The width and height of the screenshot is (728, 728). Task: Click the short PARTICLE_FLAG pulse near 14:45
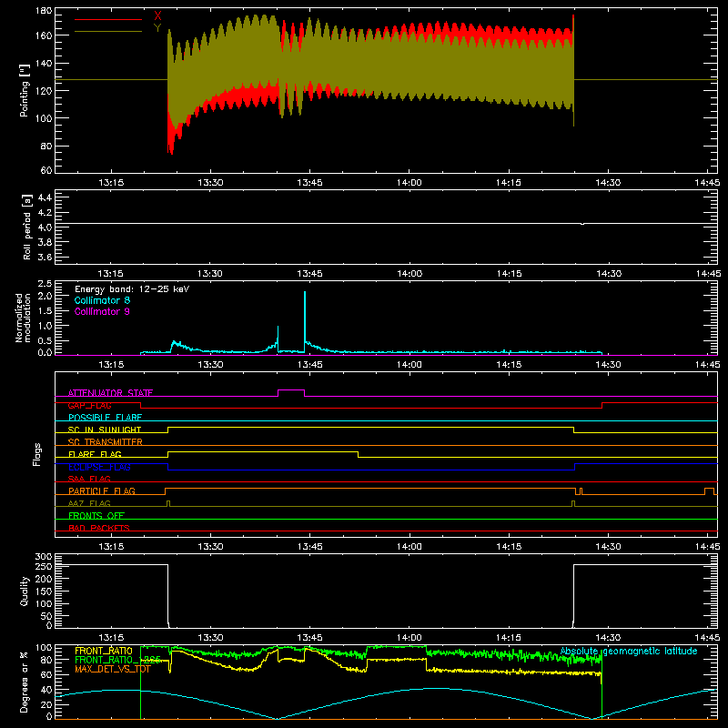(709, 490)
